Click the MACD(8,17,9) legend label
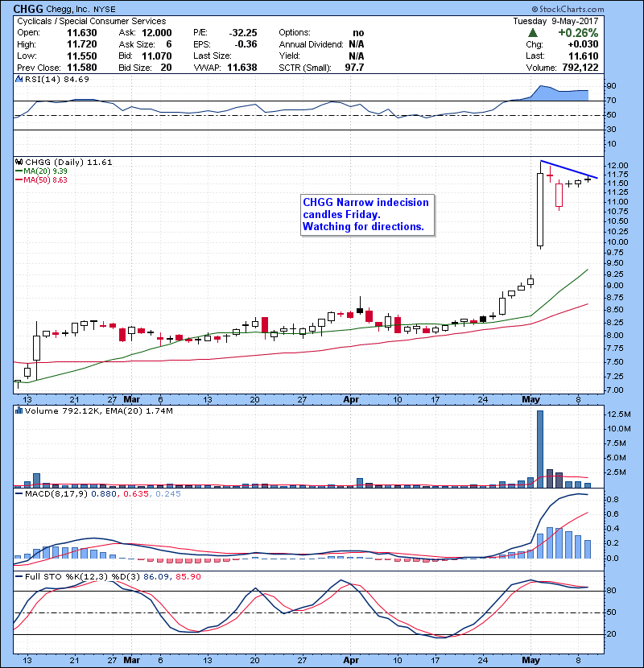This screenshot has height=668, width=644. [x=56, y=494]
